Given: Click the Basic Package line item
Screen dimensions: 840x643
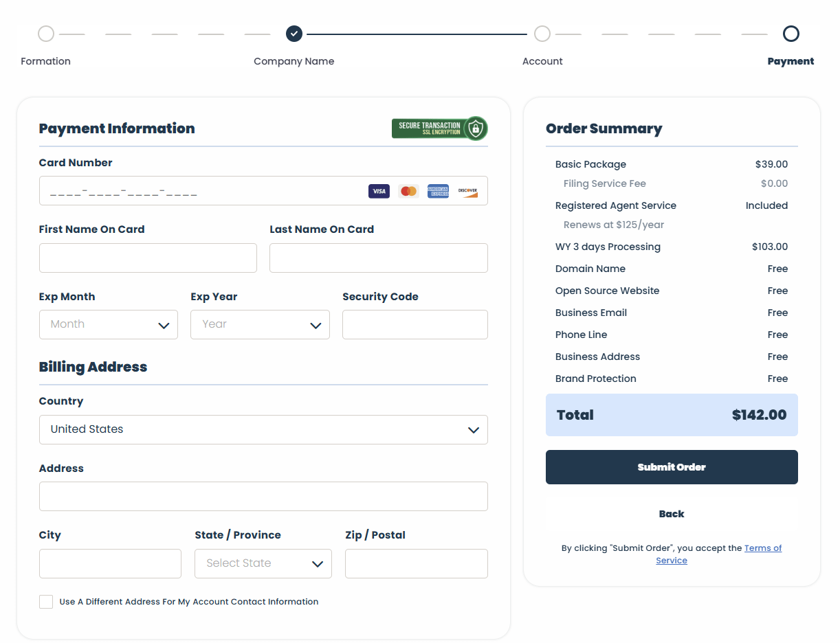Looking at the screenshot, I should [x=672, y=164].
